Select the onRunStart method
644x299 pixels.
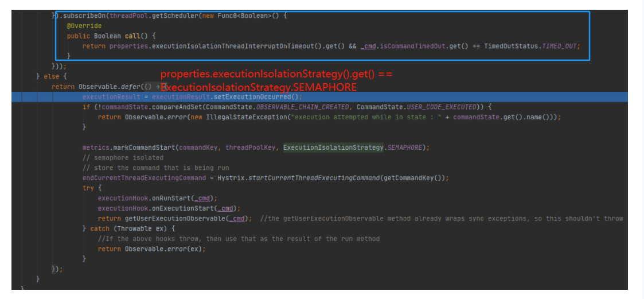click(x=171, y=198)
